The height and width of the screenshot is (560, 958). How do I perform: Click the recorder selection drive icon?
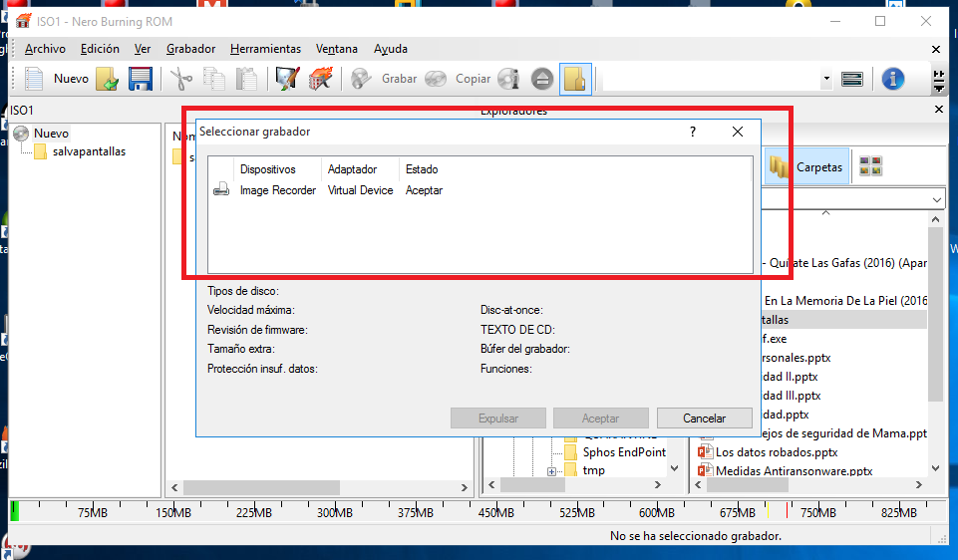(851, 79)
